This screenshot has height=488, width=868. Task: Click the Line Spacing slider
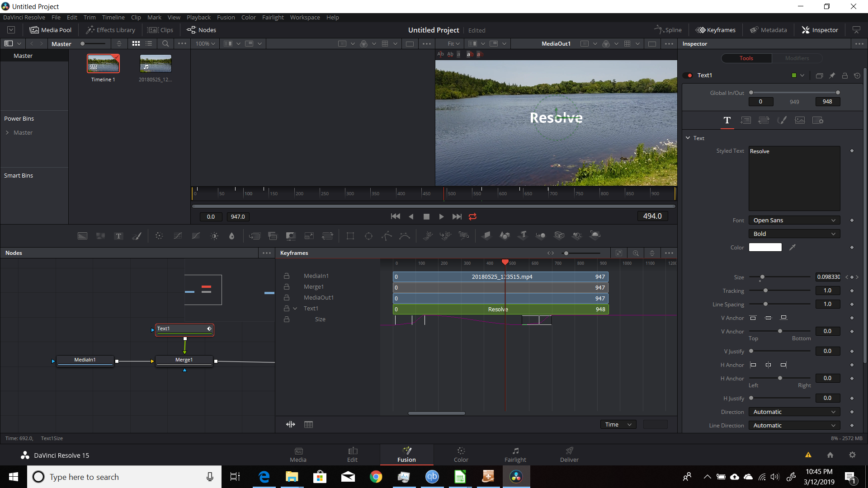pyautogui.click(x=779, y=304)
